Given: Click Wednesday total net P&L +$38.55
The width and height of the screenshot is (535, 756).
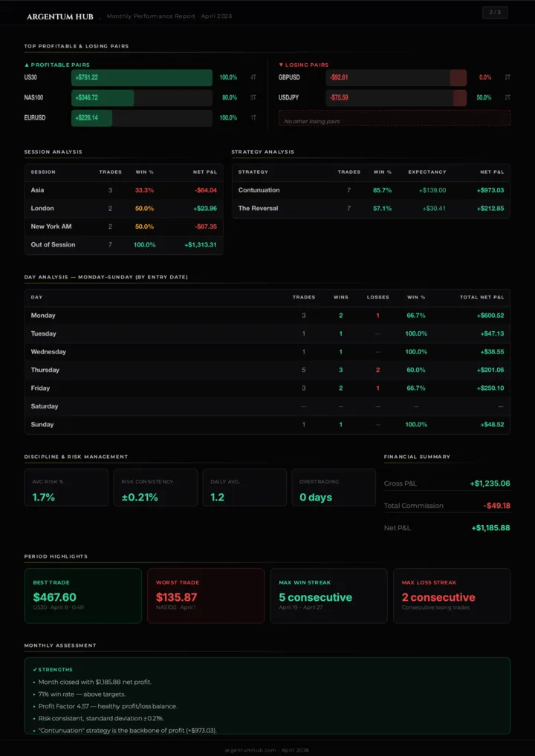Looking at the screenshot, I should (492, 352).
